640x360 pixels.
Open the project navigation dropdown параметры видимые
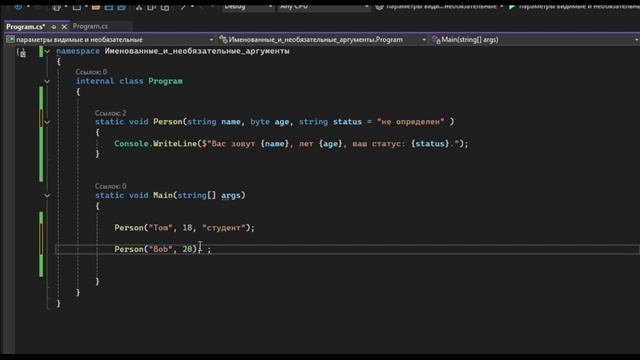coord(110,40)
